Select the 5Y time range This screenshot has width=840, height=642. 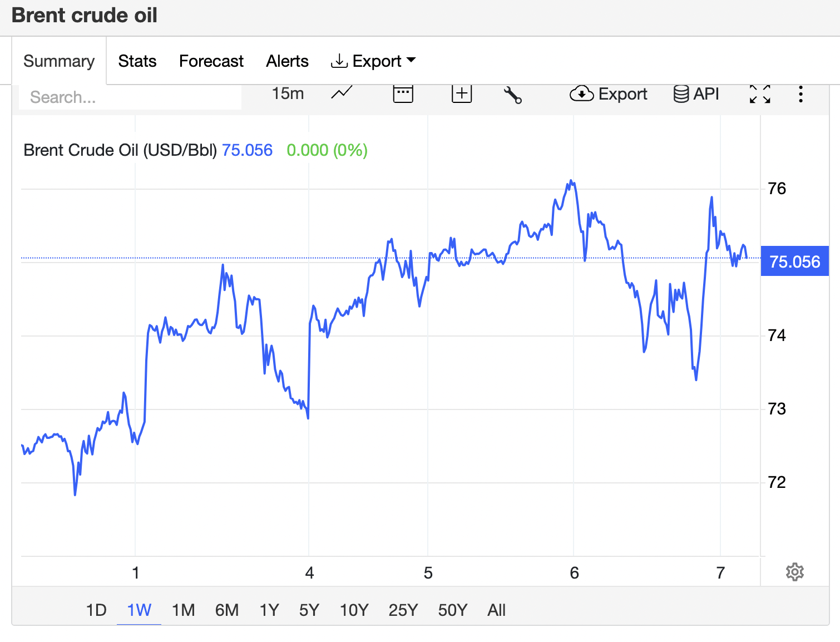pyautogui.click(x=309, y=610)
